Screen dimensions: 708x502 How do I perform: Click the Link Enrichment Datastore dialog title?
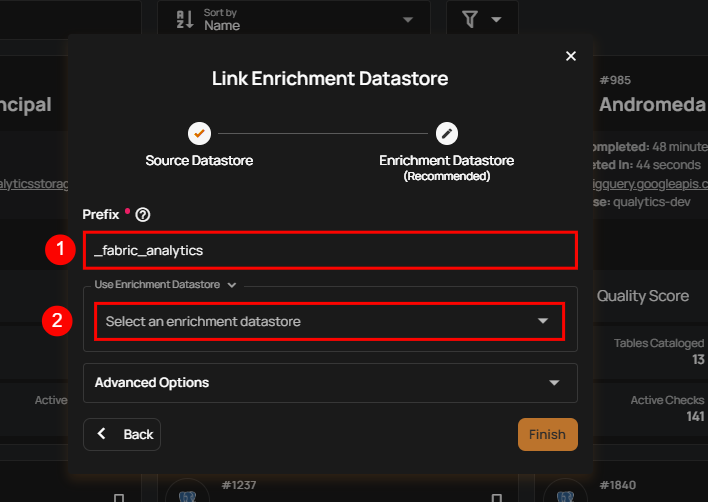[330, 79]
